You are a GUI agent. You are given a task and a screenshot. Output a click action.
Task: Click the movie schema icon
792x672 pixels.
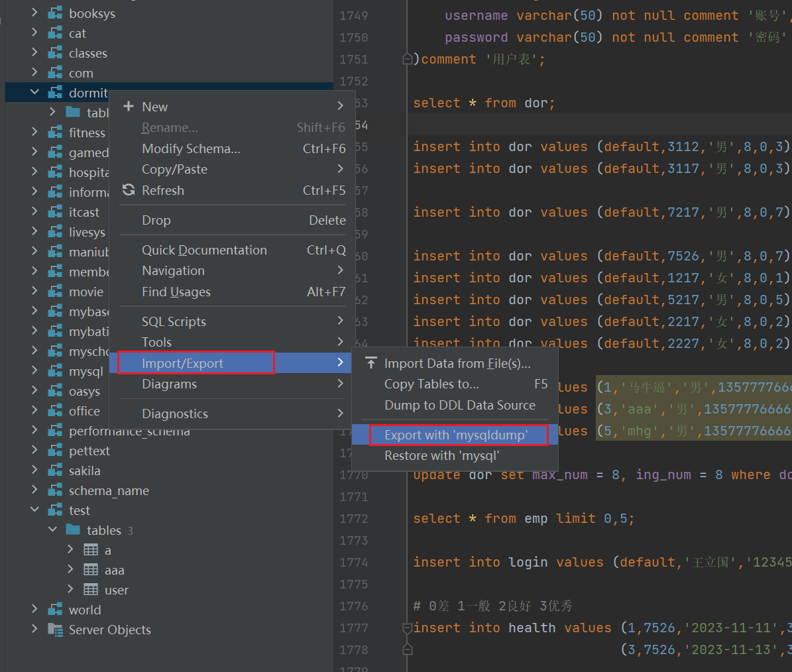coord(55,292)
